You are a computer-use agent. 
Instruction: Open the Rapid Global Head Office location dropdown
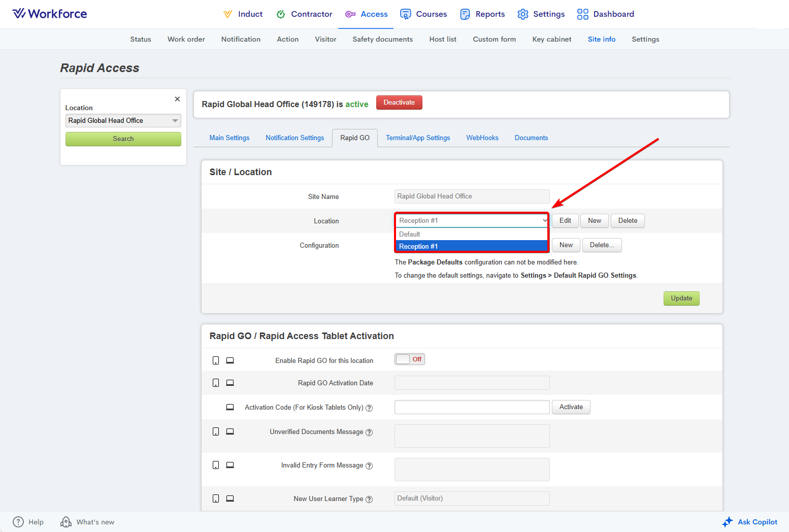pos(123,120)
